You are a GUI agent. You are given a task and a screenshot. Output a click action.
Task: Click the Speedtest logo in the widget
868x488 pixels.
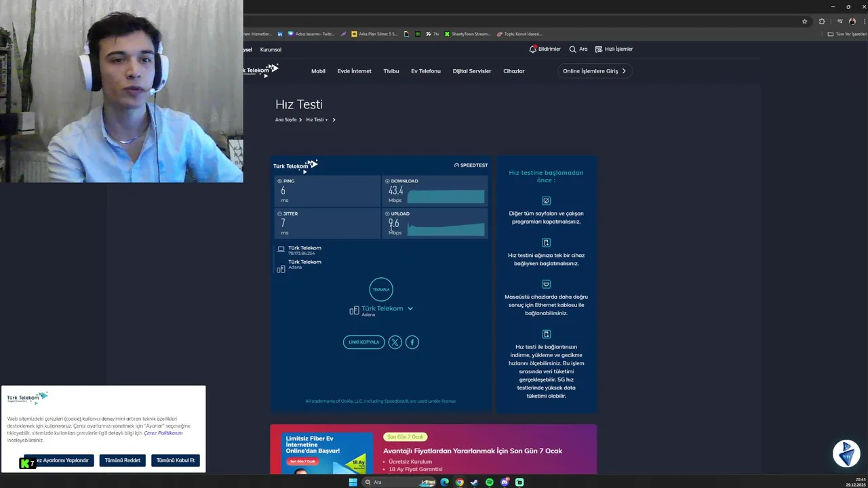point(471,165)
